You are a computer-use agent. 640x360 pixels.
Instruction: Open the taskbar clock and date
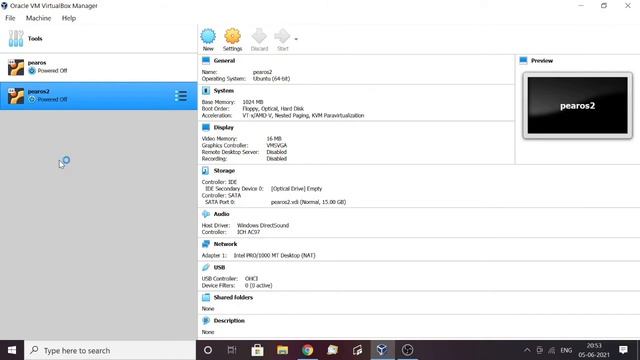coord(594,350)
